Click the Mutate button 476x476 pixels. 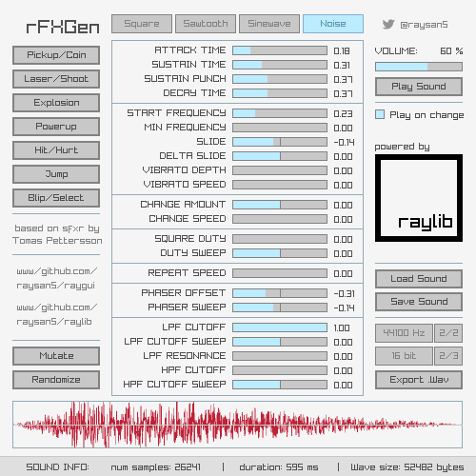coord(56,356)
